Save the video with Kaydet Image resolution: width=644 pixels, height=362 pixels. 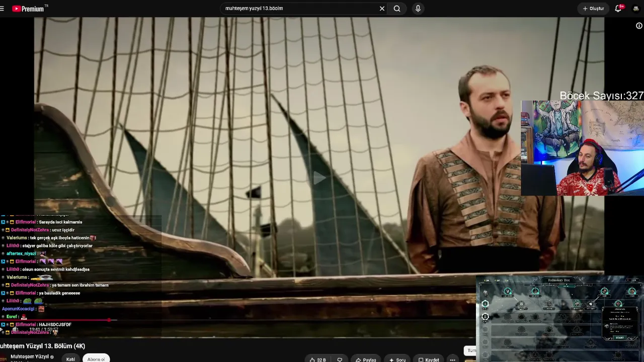pos(429,359)
